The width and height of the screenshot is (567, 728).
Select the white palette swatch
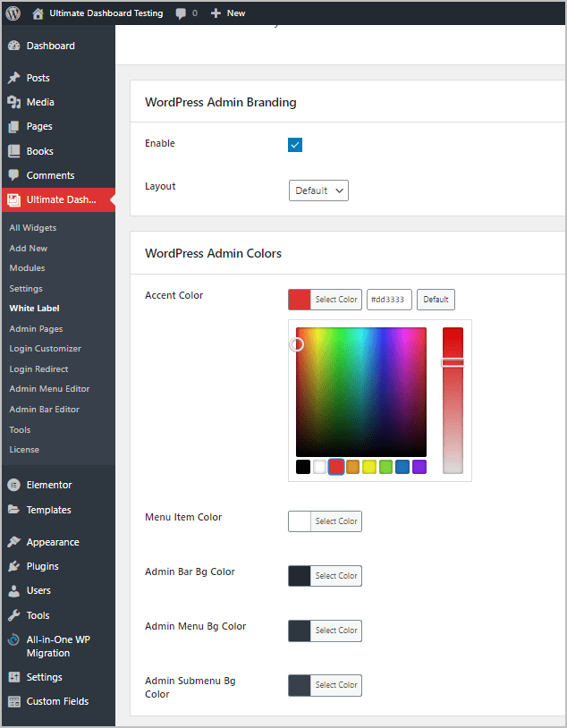[x=319, y=467]
